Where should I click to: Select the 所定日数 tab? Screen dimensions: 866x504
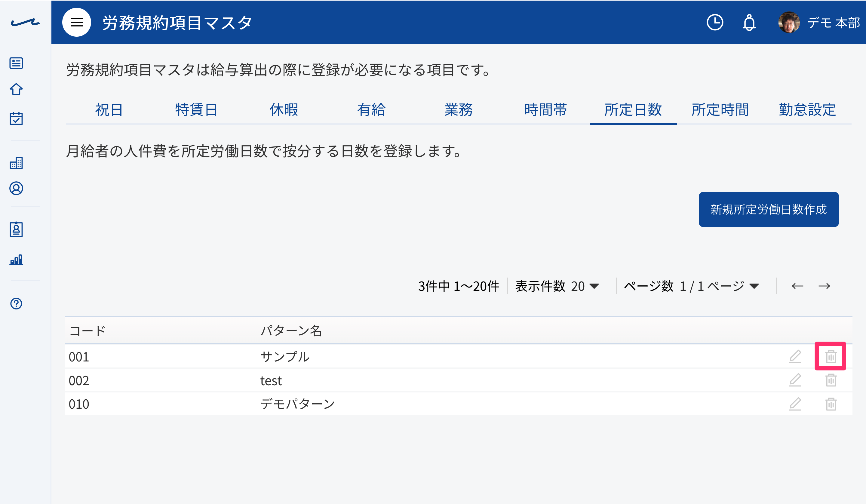(x=633, y=110)
